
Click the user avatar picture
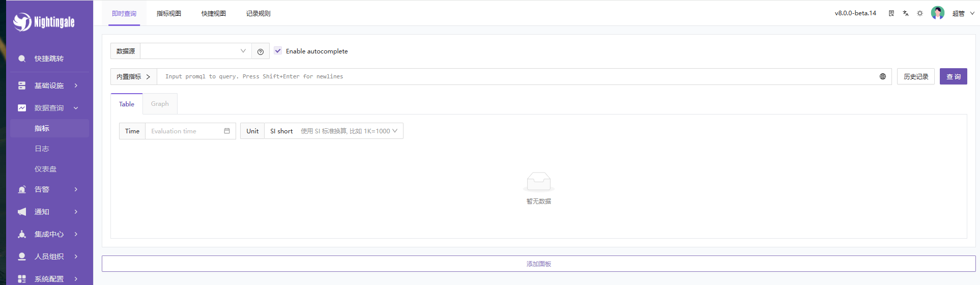click(x=938, y=13)
